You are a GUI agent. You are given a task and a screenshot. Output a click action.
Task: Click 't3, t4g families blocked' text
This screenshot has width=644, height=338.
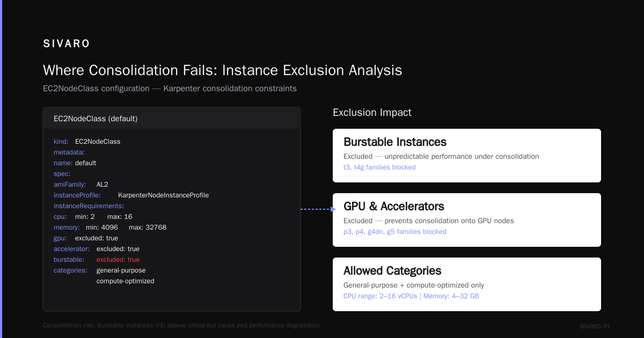[379, 167]
